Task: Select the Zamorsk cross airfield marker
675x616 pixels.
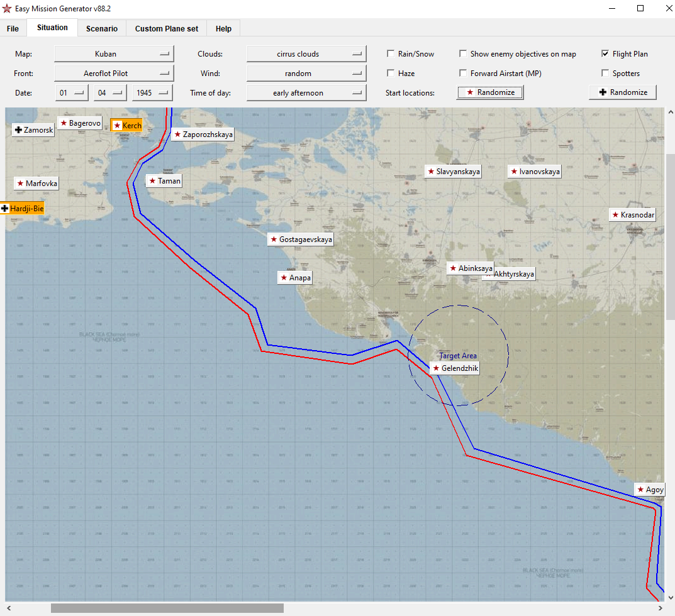Action: pyautogui.click(x=33, y=129)
